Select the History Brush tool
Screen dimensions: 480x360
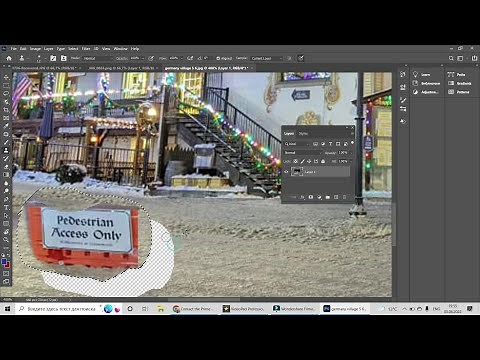click(6, 158)
